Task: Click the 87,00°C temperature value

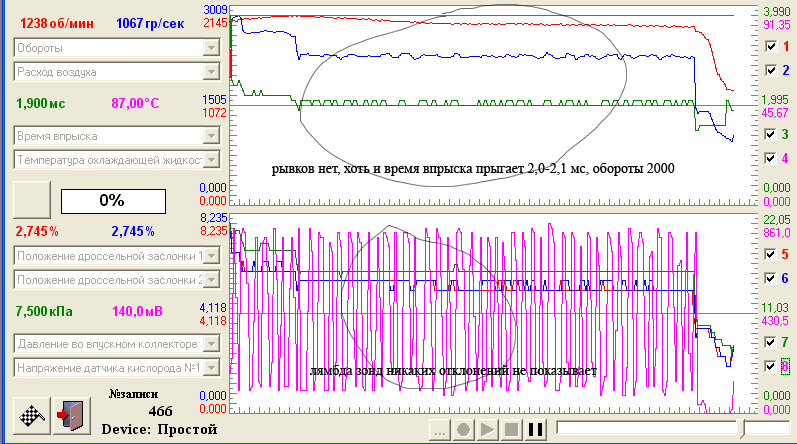Action: [x=135, y=104]
